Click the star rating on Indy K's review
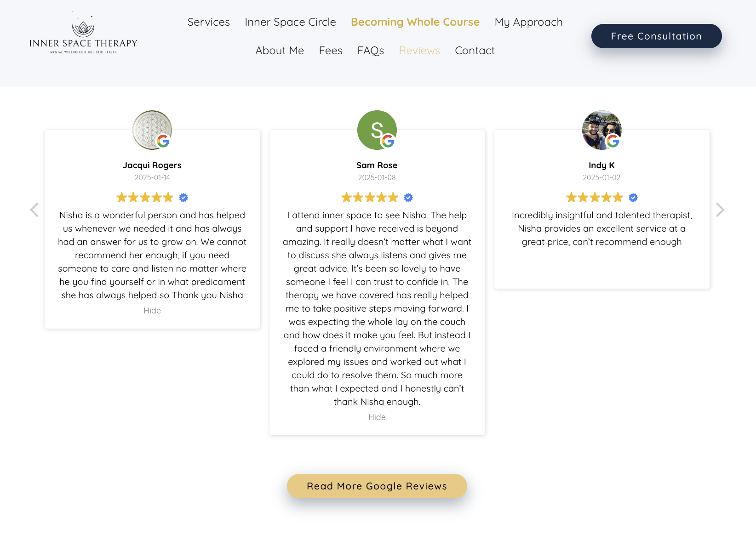Viewport: 756px width, 546px height. (594, 198)
